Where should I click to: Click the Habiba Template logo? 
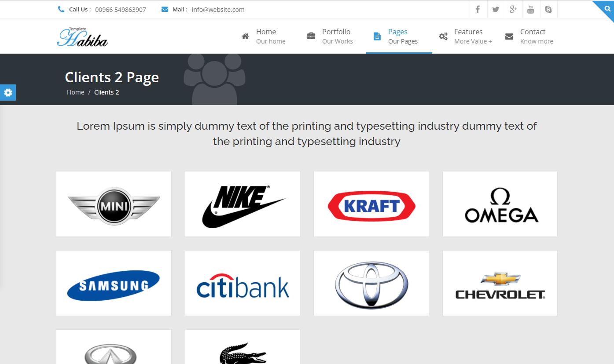pos(82,37)
